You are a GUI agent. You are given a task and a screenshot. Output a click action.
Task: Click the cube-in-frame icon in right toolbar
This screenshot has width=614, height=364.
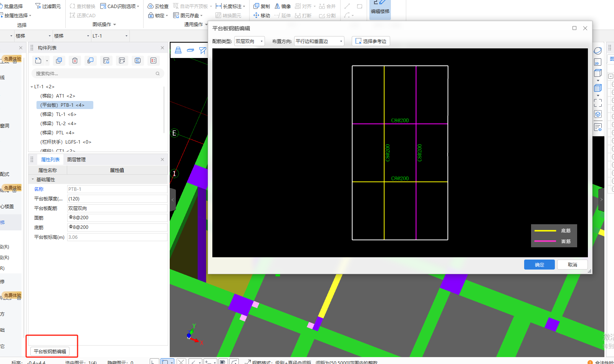pyautogui.click(x=598, y=114)
